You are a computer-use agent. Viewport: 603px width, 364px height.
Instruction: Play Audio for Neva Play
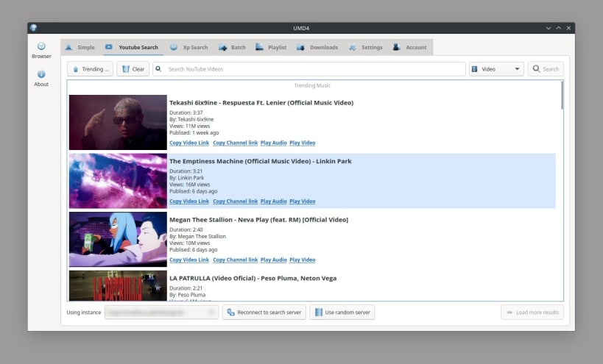click(273, 260)
